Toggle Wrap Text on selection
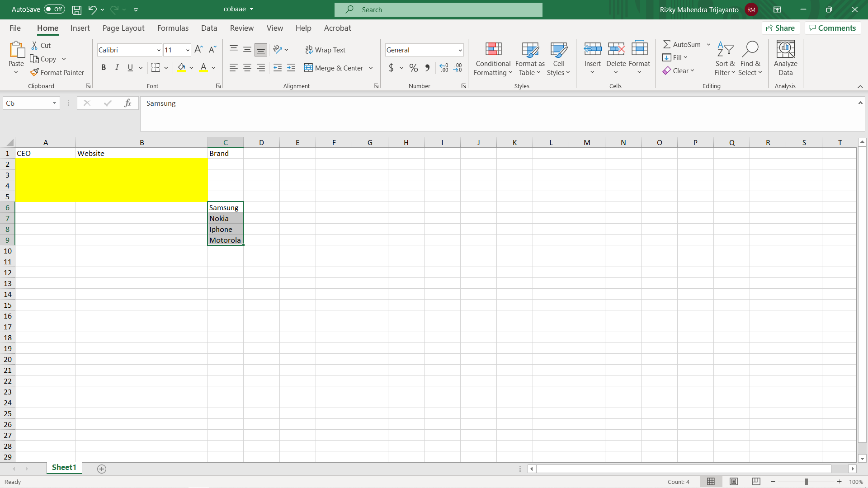The height and width of the screenshot is (488, 868). click(325, 50)
